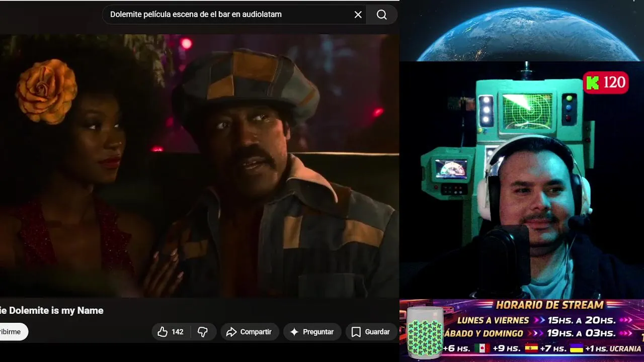The image size is (644, 362).
Task: Click the Mexico flag in the schedule
Action: pos(482,348)
